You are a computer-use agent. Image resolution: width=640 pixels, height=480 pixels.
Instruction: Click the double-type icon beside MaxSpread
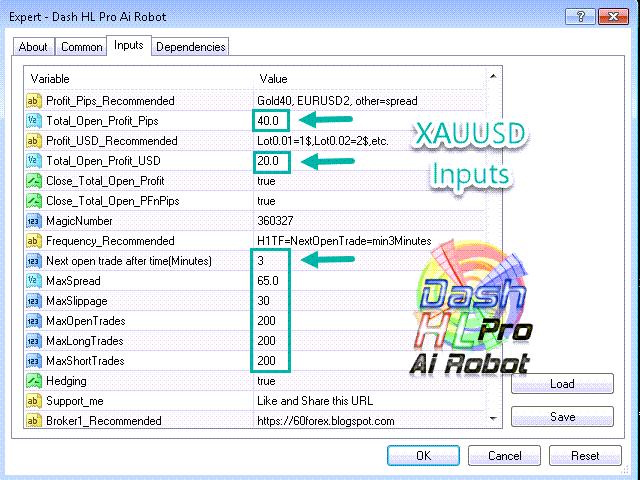pyautogui.click(x=34, y=281)
